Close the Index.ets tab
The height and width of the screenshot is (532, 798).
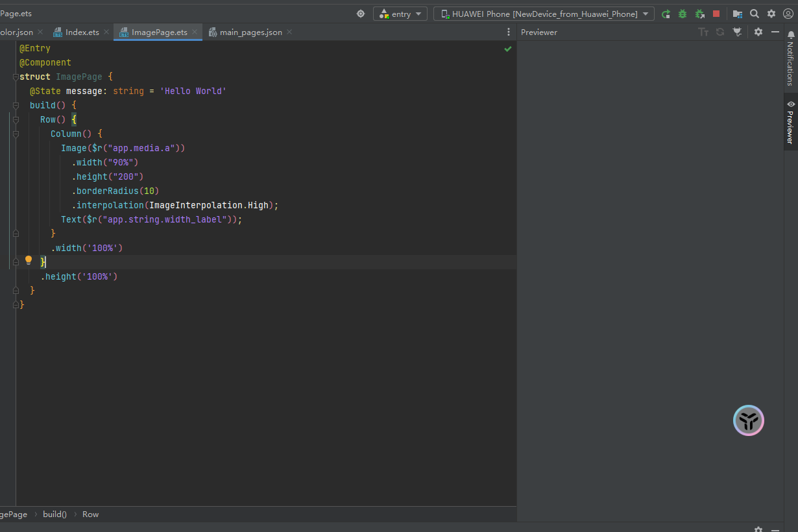[106, 32]
